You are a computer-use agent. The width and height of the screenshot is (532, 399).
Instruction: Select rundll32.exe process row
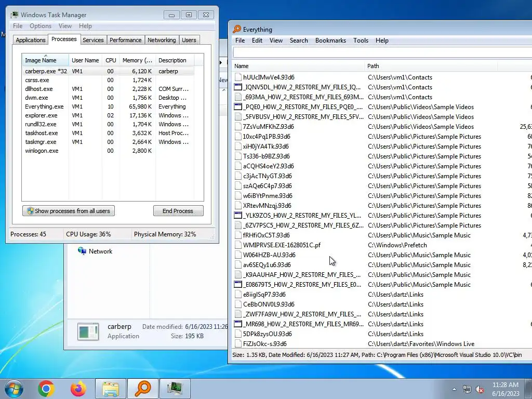coord(108,124)
